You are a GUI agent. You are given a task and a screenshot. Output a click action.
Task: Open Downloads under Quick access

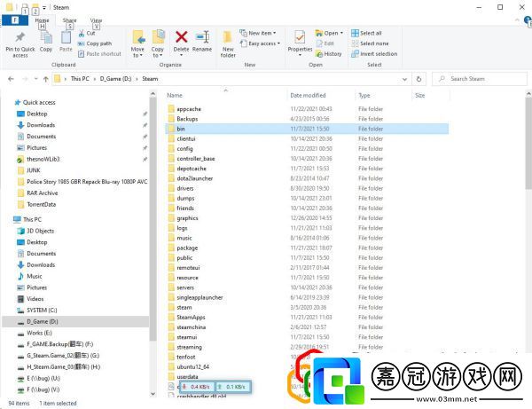(x=41, y=125)
